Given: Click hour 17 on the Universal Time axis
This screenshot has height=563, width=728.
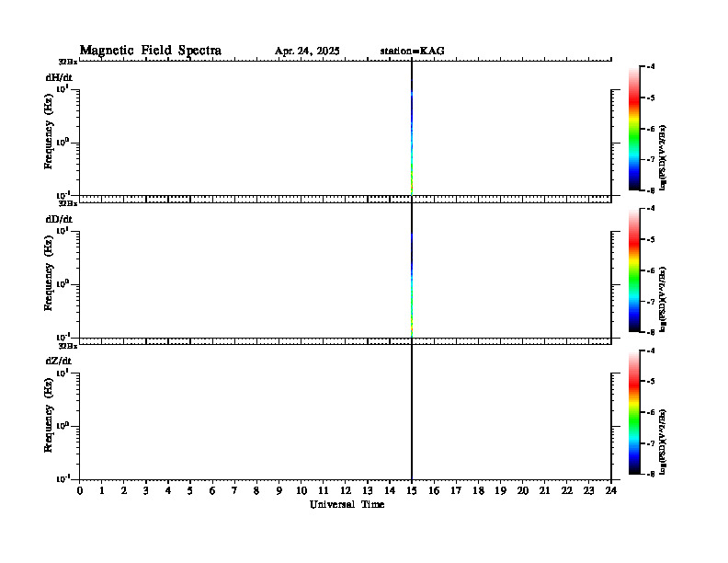Looking at the screenshot, I should coord(456,490).
